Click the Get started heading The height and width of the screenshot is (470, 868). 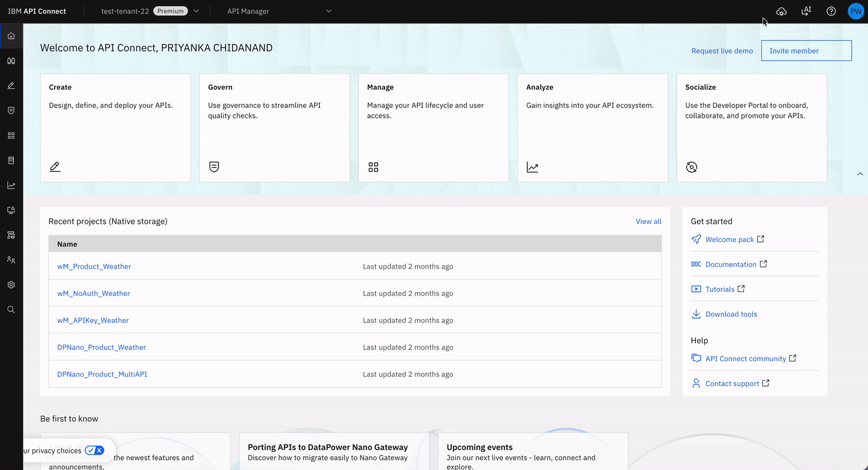711,221
